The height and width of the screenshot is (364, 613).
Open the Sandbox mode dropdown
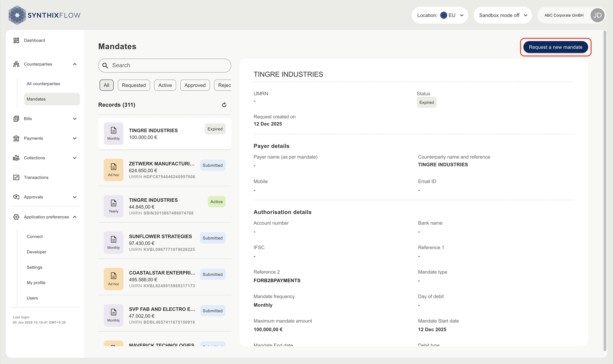pyautogui.click(x=503, y=15)
